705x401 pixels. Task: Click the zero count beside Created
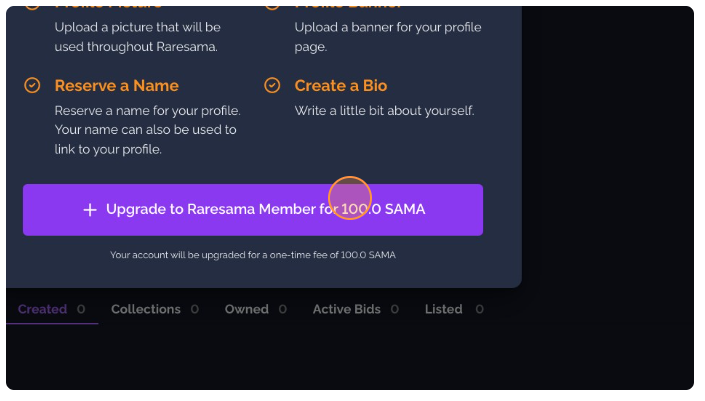coord(81,309)
